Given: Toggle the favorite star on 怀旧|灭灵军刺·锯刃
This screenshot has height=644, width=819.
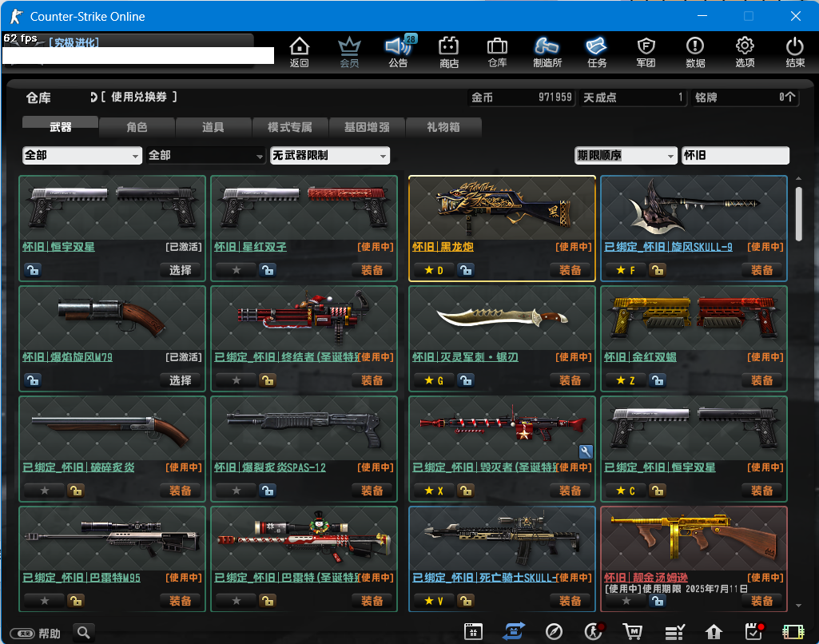Looking at the screenshot, I should coord(434,380).
